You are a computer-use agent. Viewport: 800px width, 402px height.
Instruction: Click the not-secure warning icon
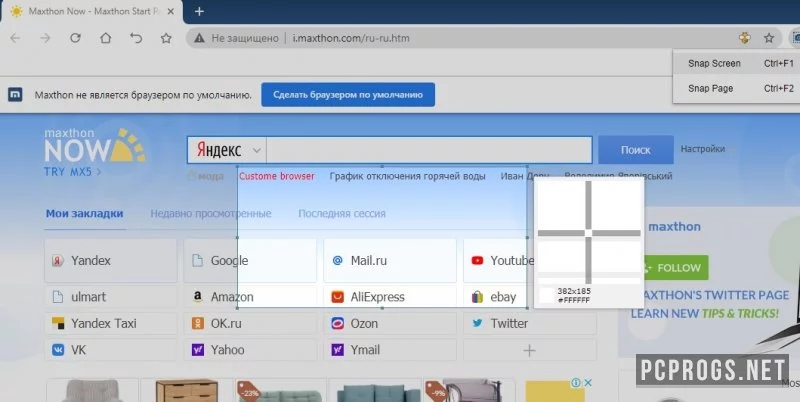coord(199,38)
